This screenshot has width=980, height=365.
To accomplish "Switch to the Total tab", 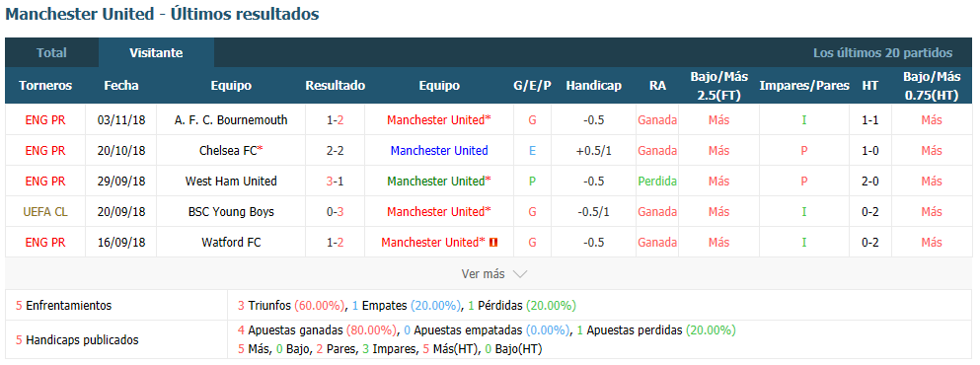I will (51, 53).
